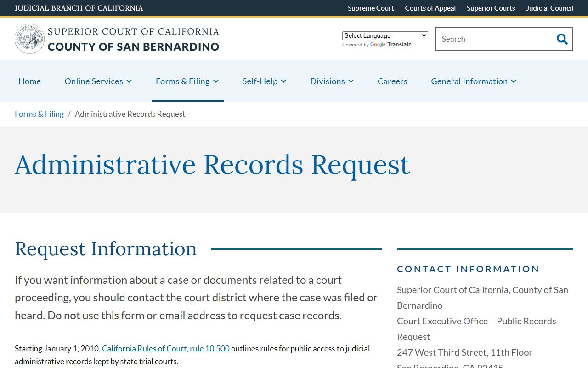The height and width of the screenshot is (368, 588).
Task: Open the Superior Courts link
Action: 491,8
